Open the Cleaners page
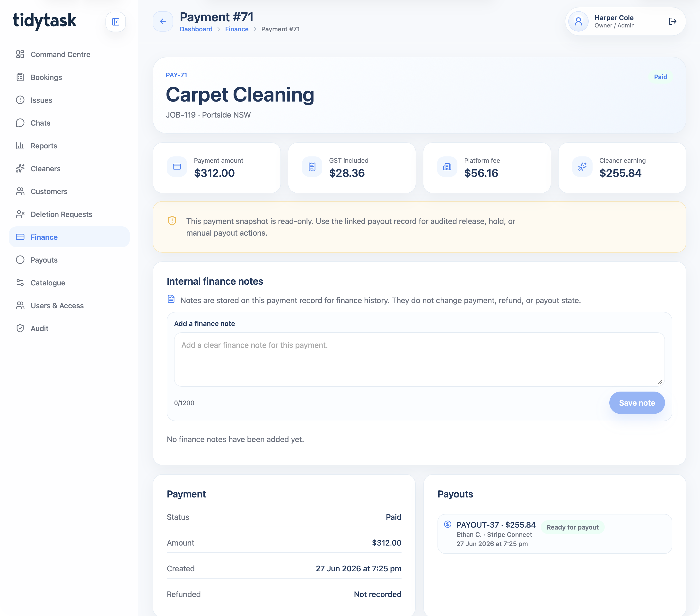The height and width of the screenshot is (616, 700). tap(69, 168)
